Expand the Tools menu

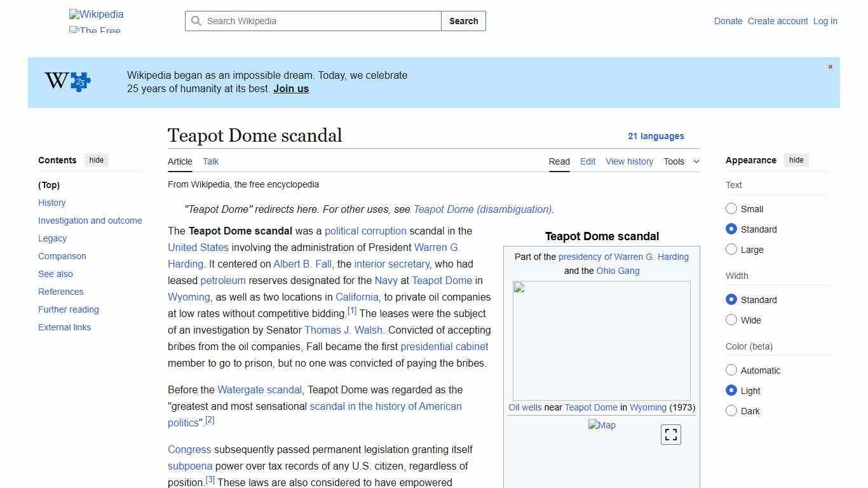(x=681, y=161)
